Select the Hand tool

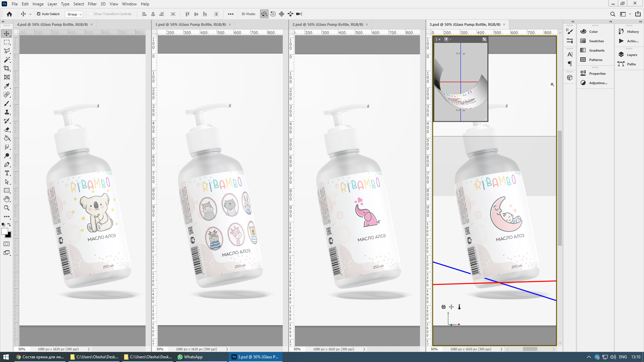pyautogui.click(x=7, y=199)
